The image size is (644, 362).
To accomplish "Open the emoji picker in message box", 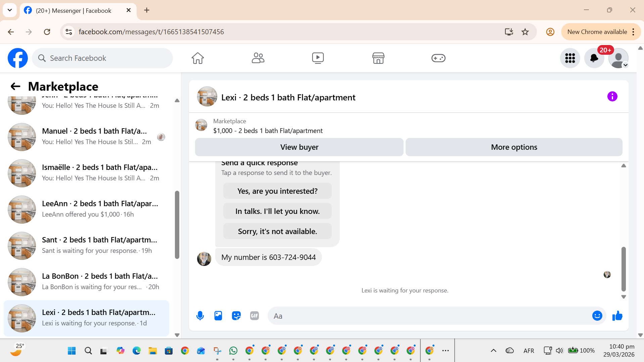I will tap(597, 316).
